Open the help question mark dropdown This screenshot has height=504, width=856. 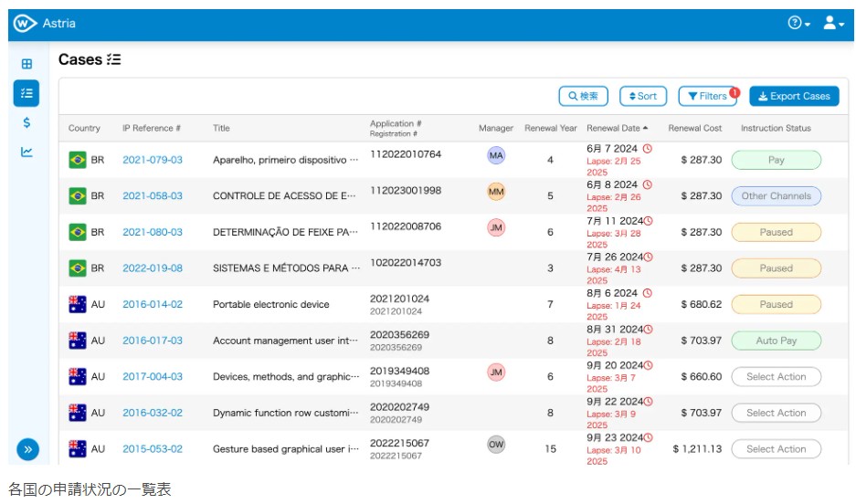pos(798,24)
